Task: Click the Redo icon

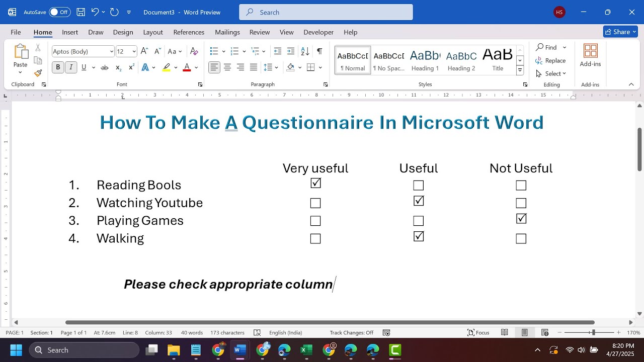Action: [x=114, y=12]
